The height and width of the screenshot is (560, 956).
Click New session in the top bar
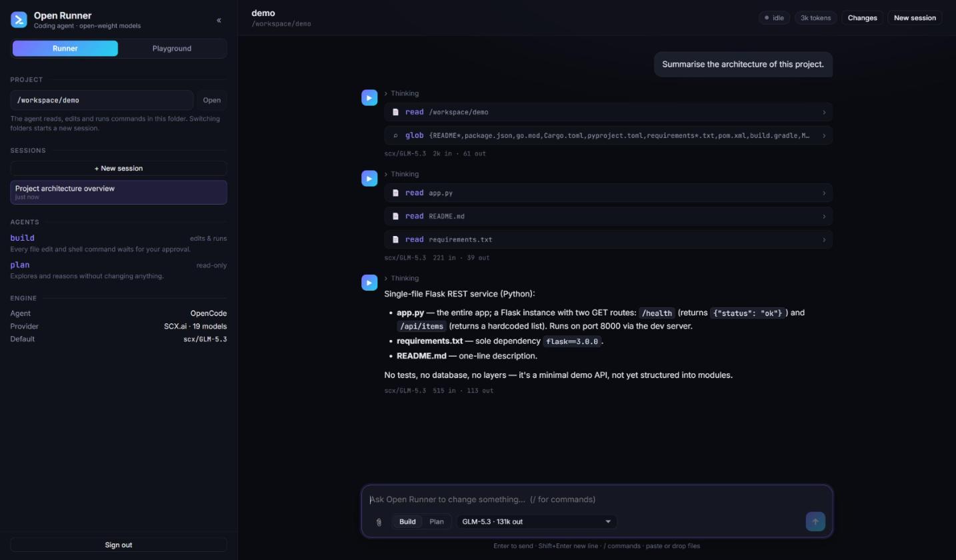pos(915,18)
